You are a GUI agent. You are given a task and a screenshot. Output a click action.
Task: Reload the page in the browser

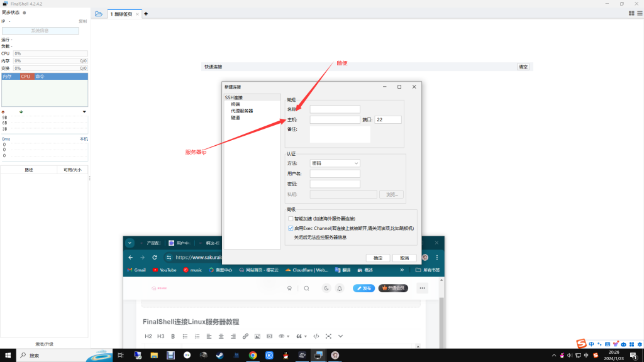tap(155, 258)
